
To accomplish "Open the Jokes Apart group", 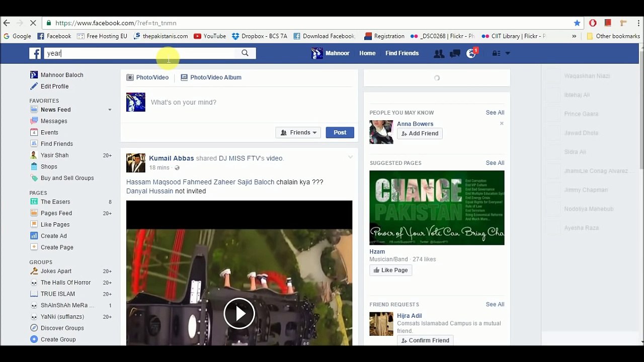I will [56, 271].
